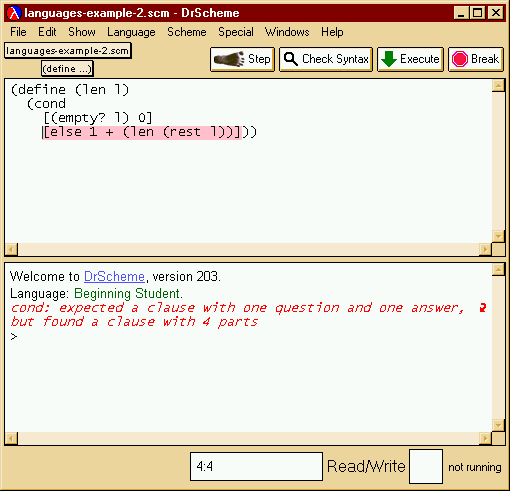Screen dimensions: 510x491
Task: Click the DrScheme lambda logo in the title bar
Action: [x=14, y=13]
